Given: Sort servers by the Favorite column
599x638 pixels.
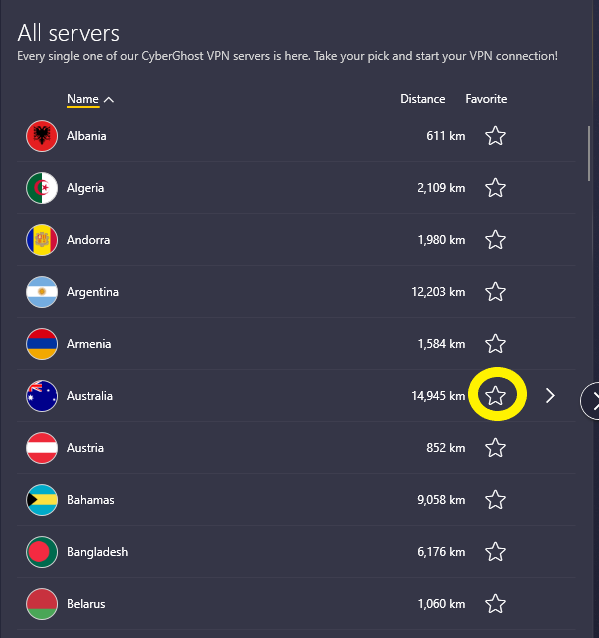Looking at the screenshot, I should 486,99.
